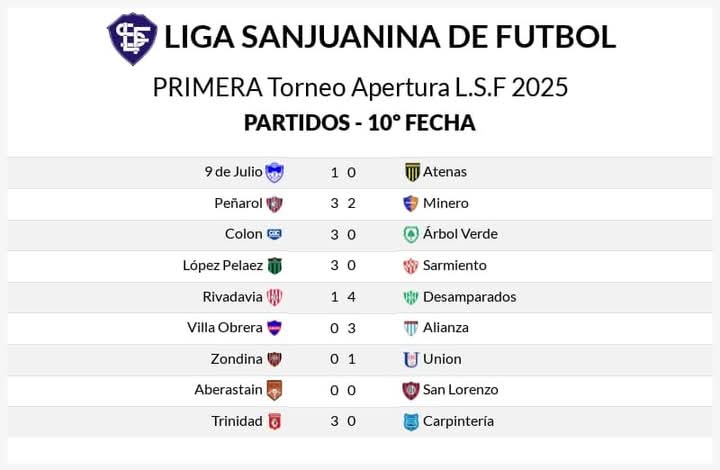Click the San Lorenzo round crest

point(411,391)
